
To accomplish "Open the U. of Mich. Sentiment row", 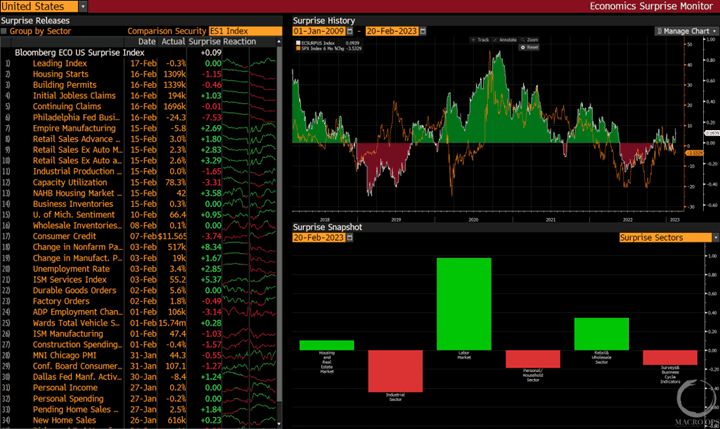I will click(139, 215).
